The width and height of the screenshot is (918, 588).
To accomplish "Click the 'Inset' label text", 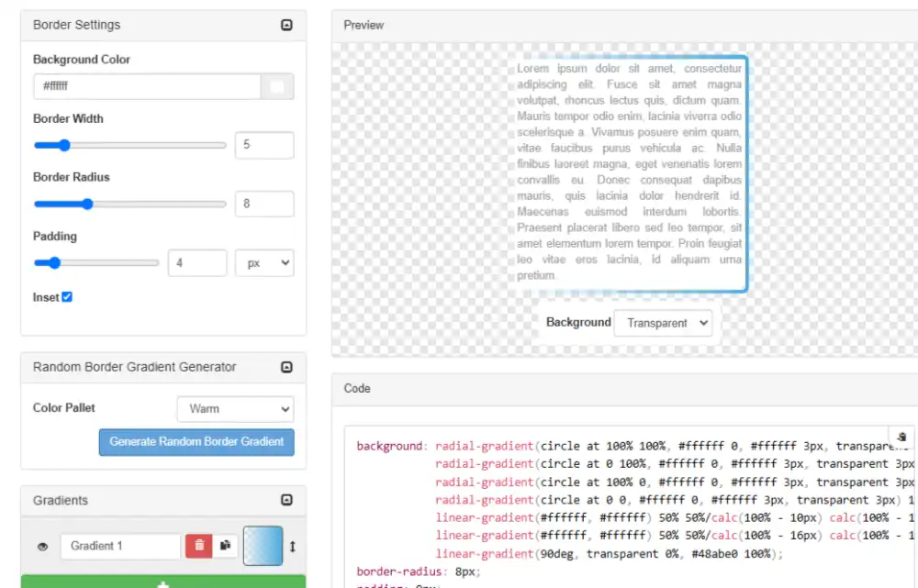I will (x=46, y=297).
